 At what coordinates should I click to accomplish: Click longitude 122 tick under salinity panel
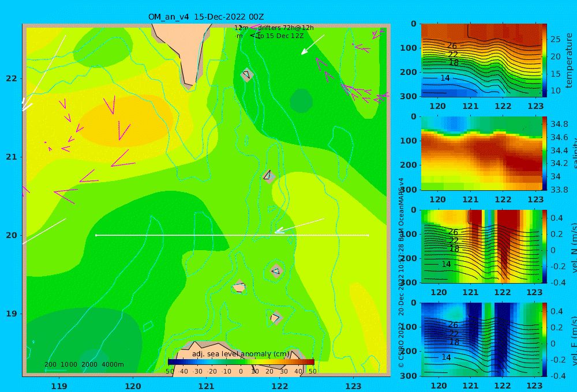tap(503, 199)
